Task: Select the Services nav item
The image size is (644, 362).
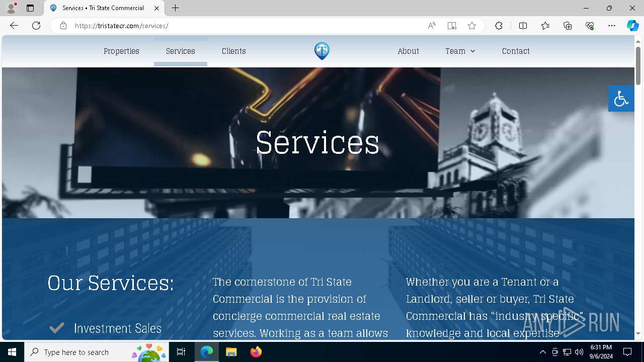Action: [x=181, y=51]
